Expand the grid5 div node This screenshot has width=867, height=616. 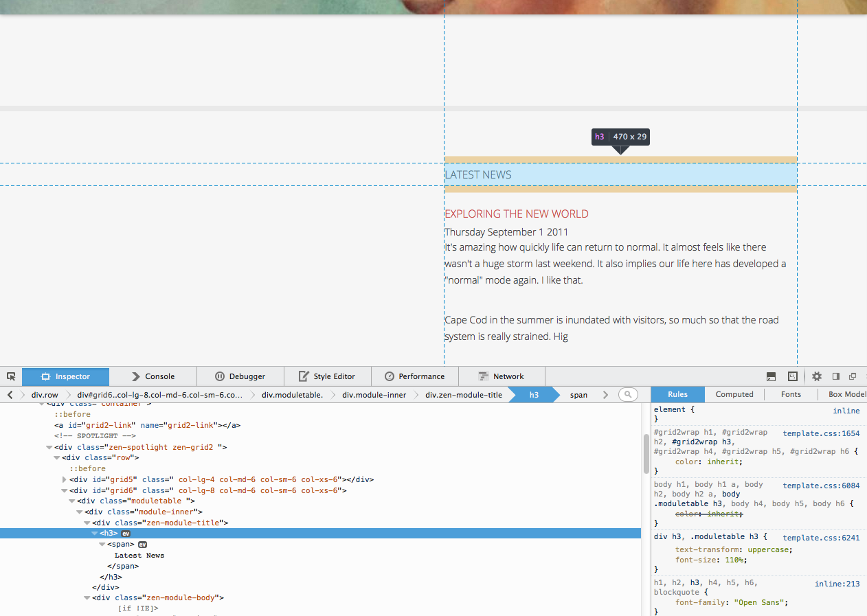[65, 479]
